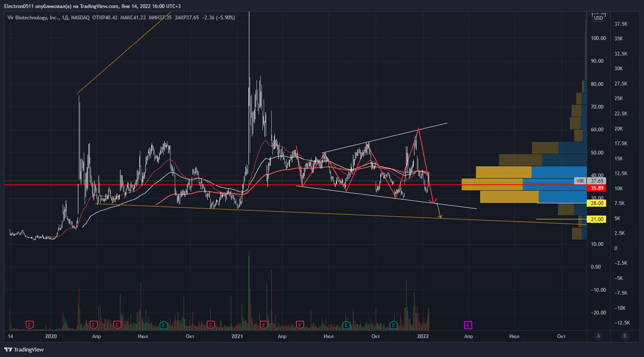Screen dimensions: 644x357
Task: Click the purple upcoming earnings marker
Action: point(468,325)
